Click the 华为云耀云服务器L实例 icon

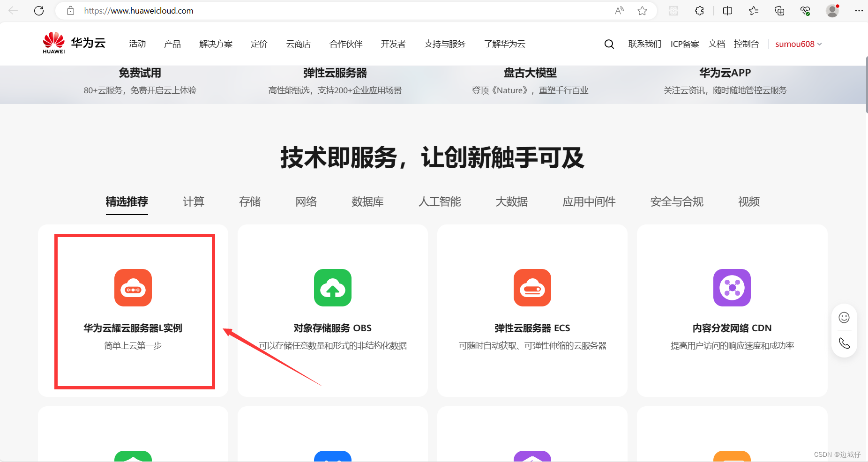pos(133,288)
